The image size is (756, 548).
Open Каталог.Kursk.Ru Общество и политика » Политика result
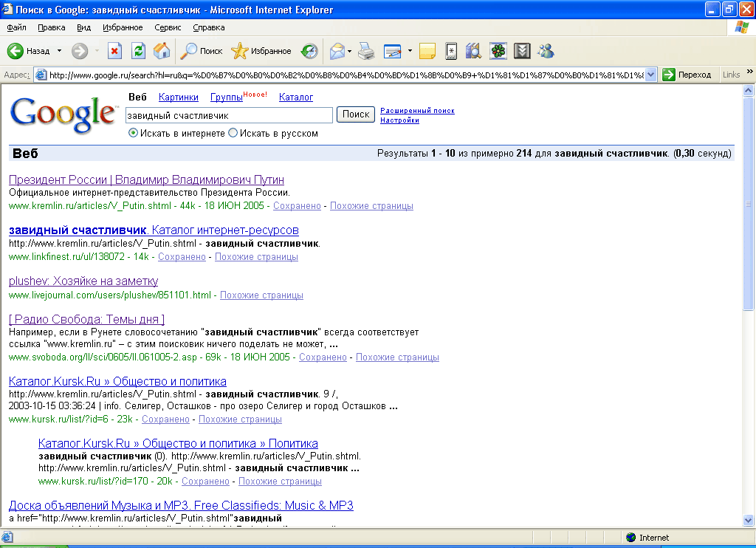[178, 443]
